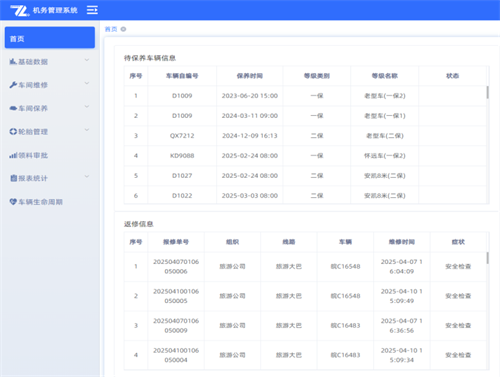Click the 线路 column header
500x377 pixels.
pos(289,242)
